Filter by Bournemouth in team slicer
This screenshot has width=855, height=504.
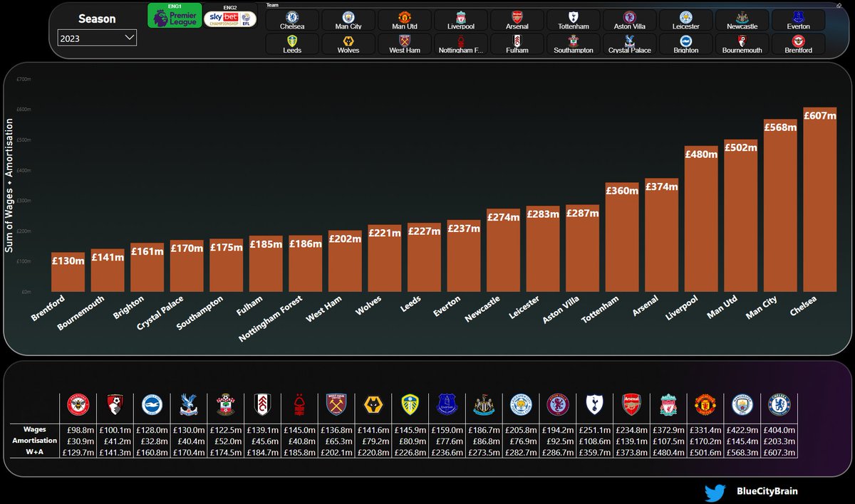coord(742,44)
